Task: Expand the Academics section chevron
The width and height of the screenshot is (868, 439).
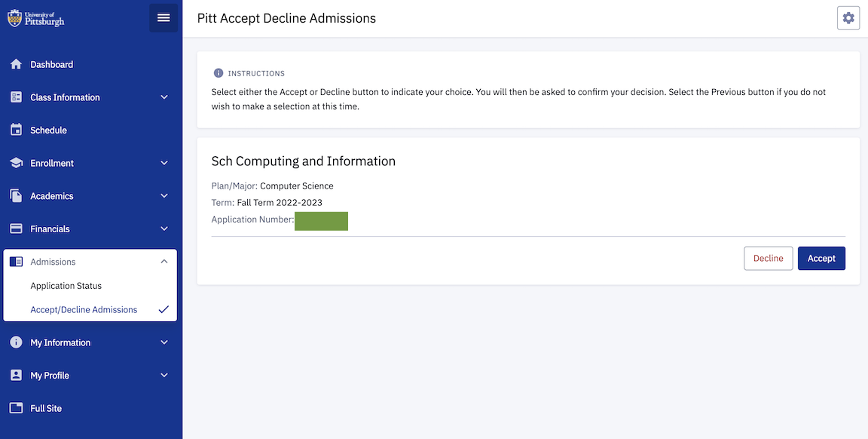Action: pyautogui.click(x=164, y=196)
